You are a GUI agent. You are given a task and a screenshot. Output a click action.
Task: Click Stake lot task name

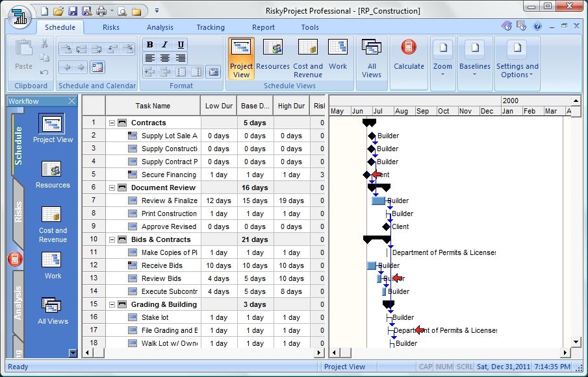[155, 317]
